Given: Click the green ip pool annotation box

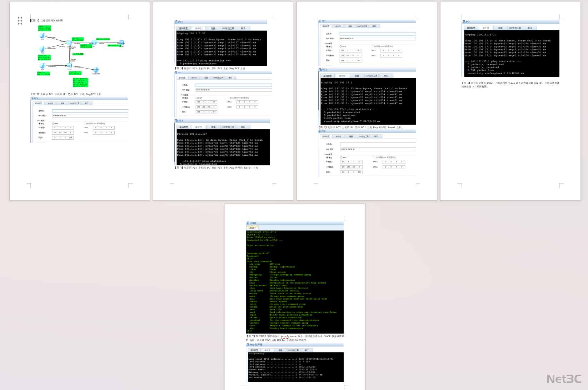Looking at the screenshot, I should (x=80, y=82).
